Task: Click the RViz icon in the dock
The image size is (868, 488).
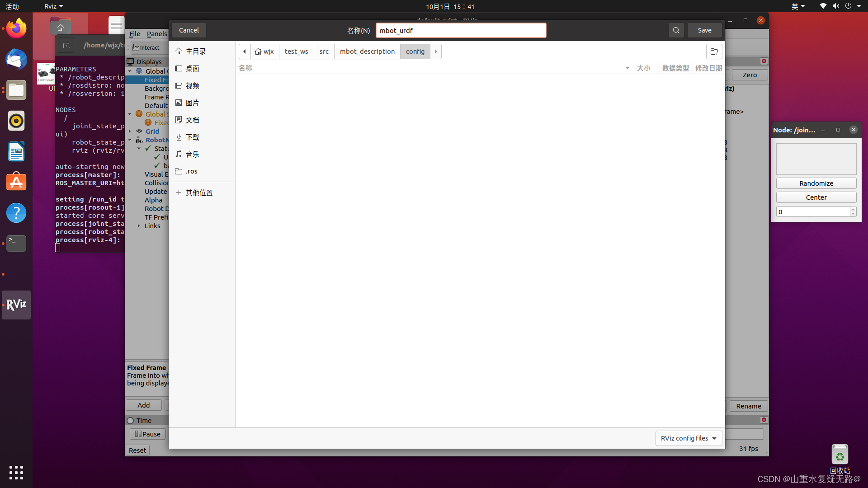Action: [16, 305]
